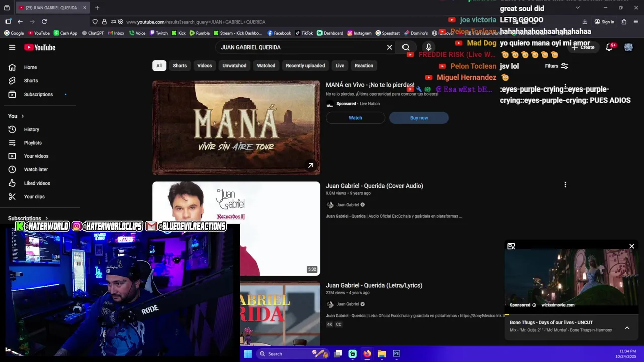Open the search Filters panel
644x362 pixels.
tap(556, 66)
